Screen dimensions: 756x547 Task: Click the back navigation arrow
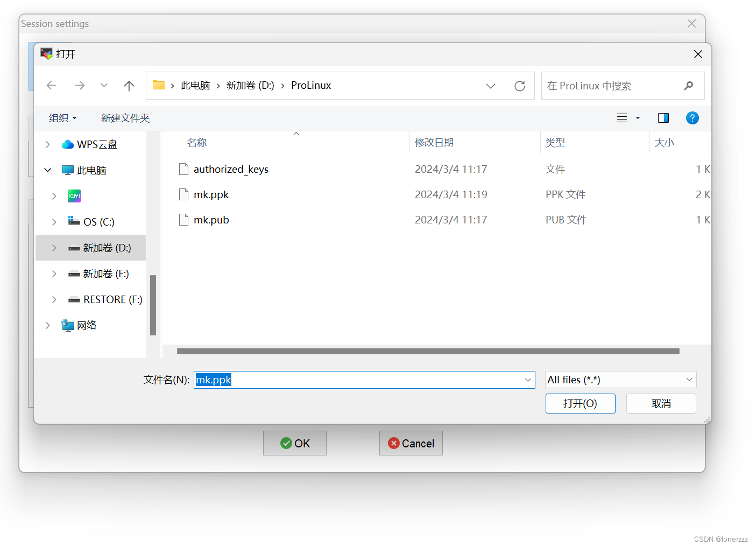[51, 85]
